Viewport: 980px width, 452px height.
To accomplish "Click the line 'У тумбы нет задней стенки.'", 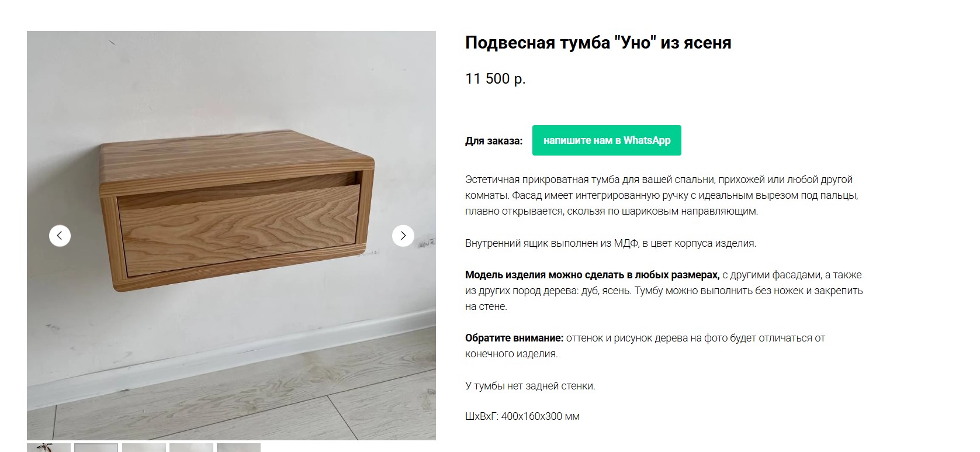I will [x=530, y=386].
